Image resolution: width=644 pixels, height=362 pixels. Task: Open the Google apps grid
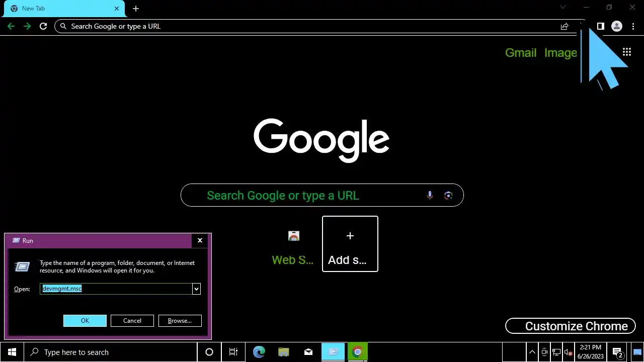pyautogui.click(x=627, y=52)
